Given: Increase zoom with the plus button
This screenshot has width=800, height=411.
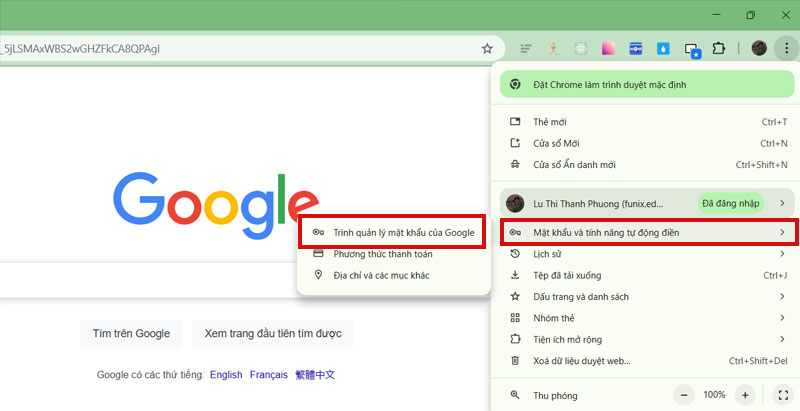Looking at the screenshot, I should [x=745, y=395].
